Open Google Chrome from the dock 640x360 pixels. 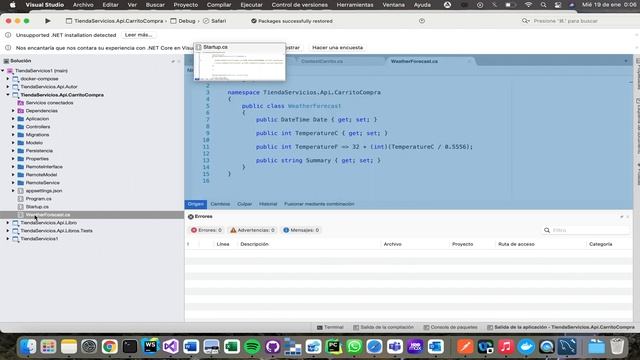tap(109, 347)
